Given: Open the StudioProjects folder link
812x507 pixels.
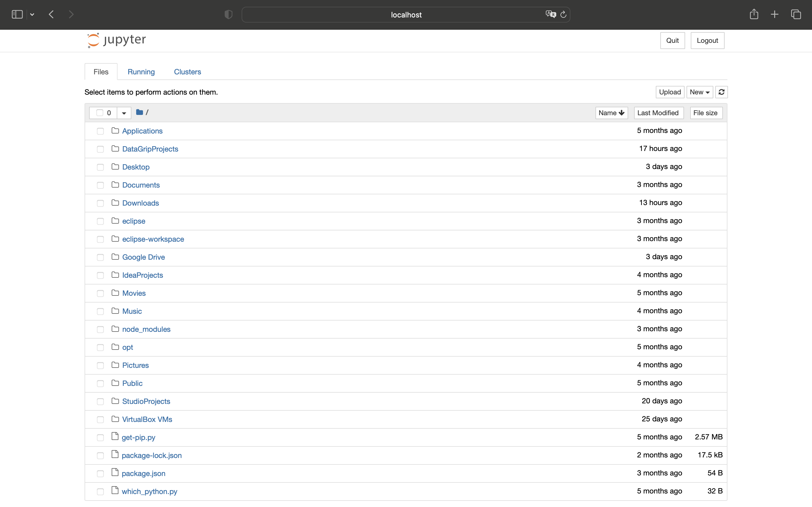Looking at the screenshot, I should (x=146, y=401).
